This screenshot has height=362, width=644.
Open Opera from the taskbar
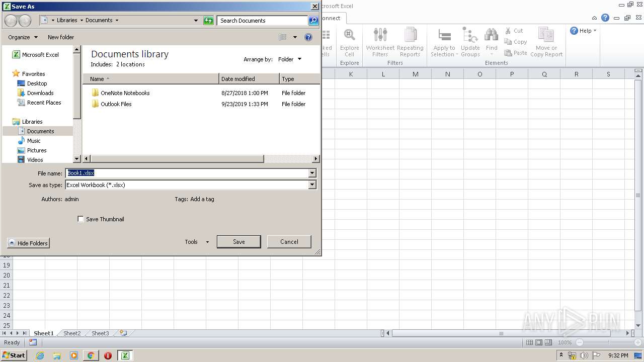(108, 355)
